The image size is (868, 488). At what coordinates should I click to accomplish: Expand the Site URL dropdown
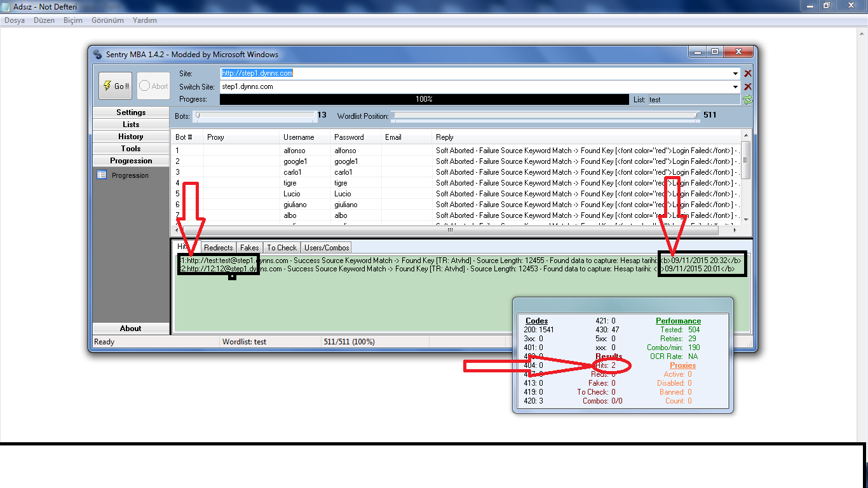pos(736,74)
